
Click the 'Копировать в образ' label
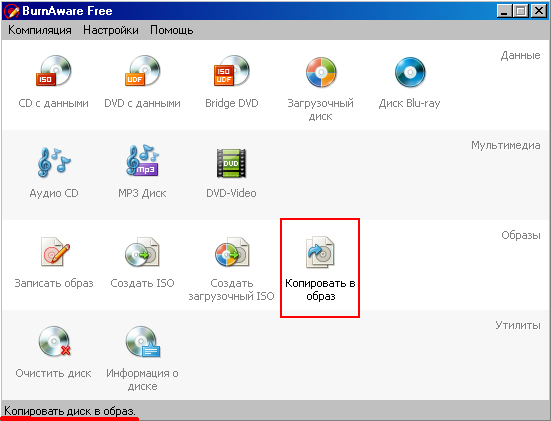[x=320, y=290]
